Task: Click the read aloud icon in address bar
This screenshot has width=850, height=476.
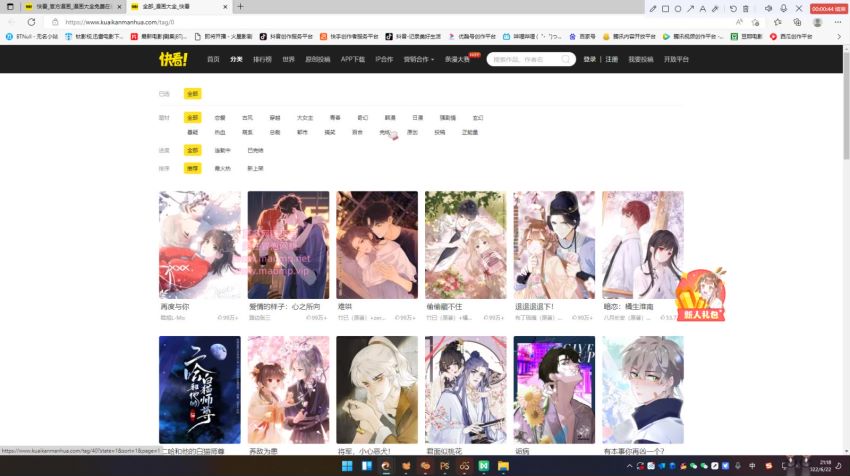Action: [x=739, y=22]
